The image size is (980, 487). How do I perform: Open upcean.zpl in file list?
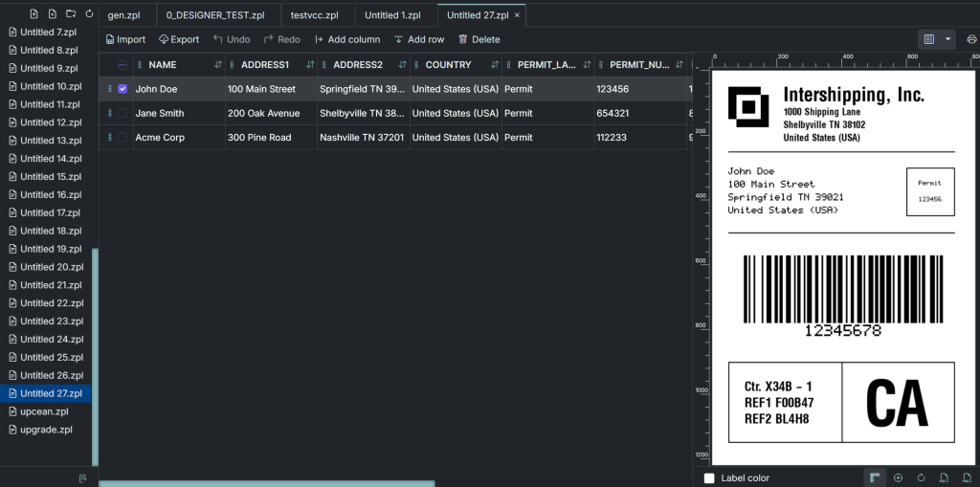[x=46, y=411]
